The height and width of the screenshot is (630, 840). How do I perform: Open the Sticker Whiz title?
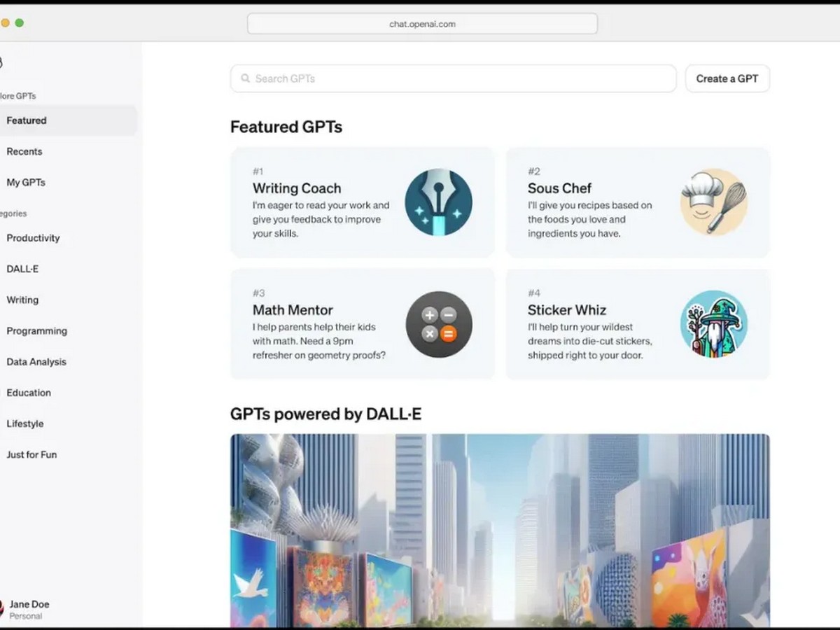click(567, 310)
